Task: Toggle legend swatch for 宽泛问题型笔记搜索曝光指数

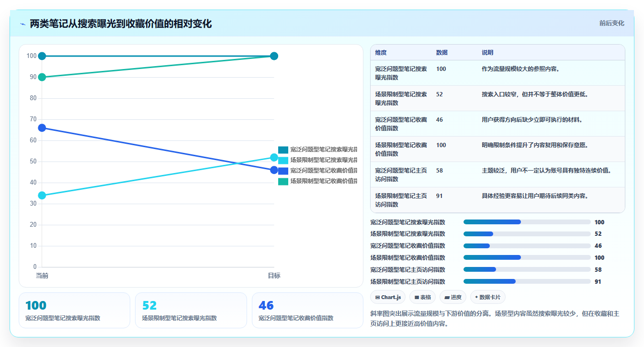Action: (x=283, y=150)
